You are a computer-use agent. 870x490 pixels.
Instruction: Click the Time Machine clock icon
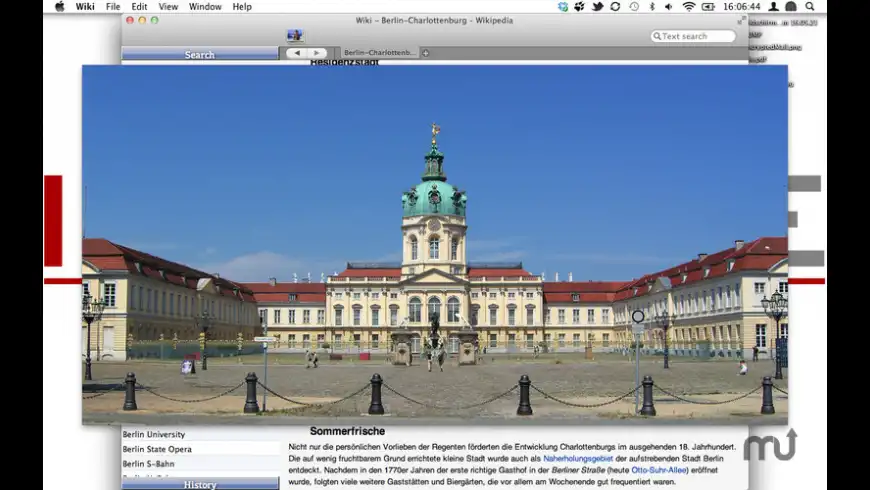coord(634,7)
